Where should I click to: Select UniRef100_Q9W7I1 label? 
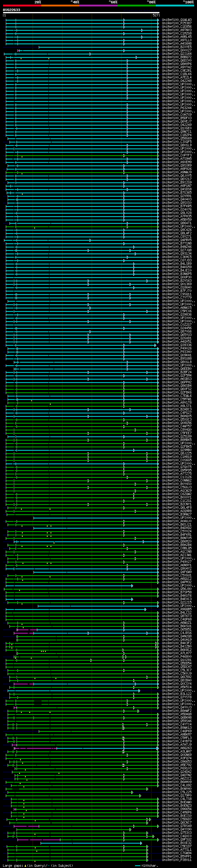pos(177,131)
